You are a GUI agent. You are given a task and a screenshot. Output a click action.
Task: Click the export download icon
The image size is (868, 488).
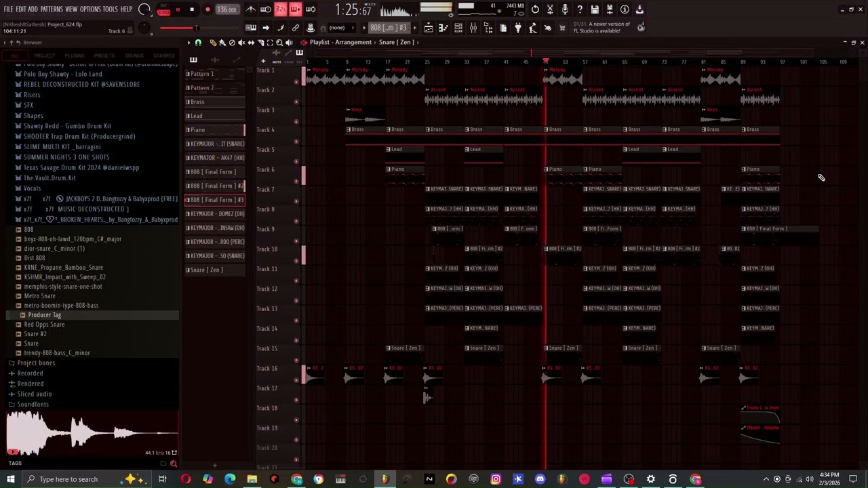(639, 9)
